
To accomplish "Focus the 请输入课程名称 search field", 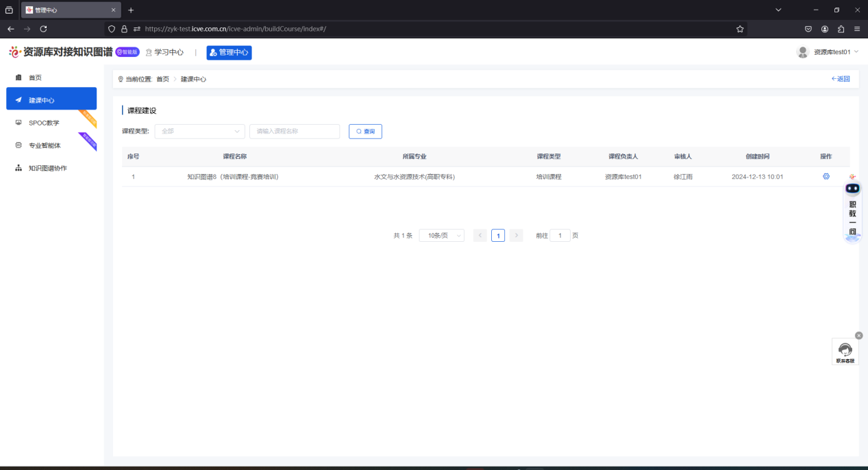I will coord(295,131).
